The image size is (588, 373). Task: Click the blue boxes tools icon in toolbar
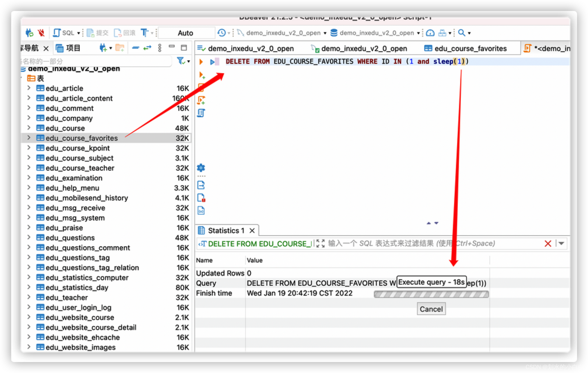click(442, 33)
